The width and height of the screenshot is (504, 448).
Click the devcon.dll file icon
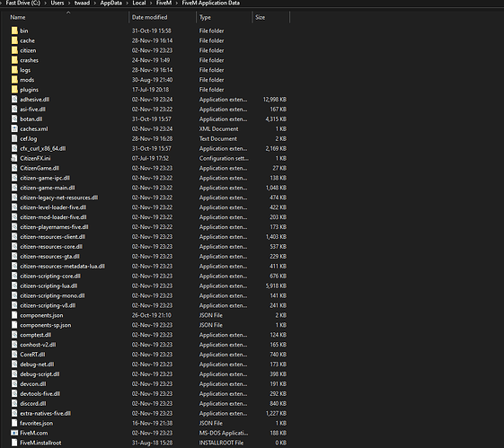[x=14, y=384]
